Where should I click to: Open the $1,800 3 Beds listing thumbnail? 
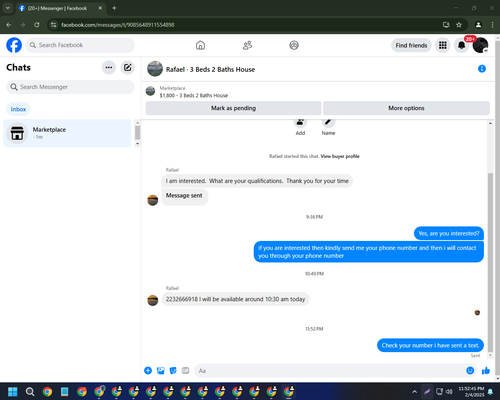[x=151, y=91]
